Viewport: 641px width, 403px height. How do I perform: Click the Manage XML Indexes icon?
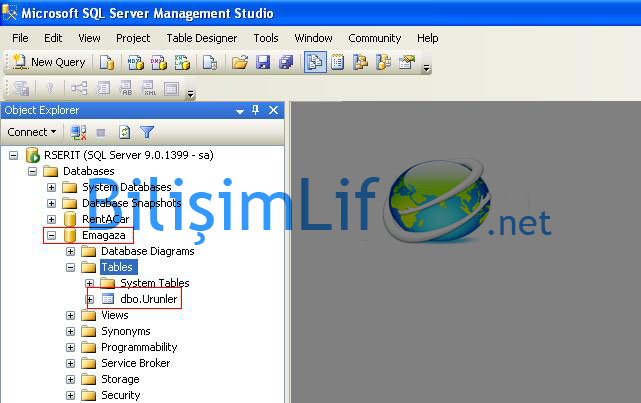[x=148, y=88]
